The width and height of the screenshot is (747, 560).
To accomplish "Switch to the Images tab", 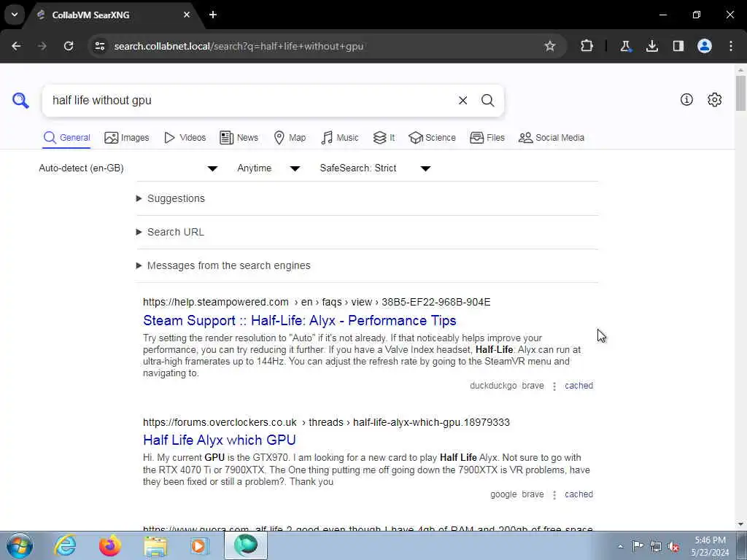I will coord(127,138).
